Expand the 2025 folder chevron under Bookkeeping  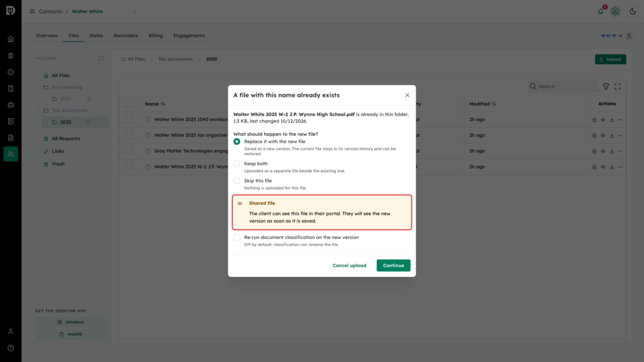(47, 99)
